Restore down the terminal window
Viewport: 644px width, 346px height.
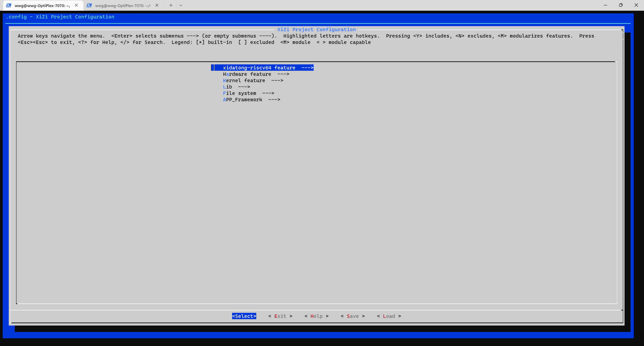621,5
